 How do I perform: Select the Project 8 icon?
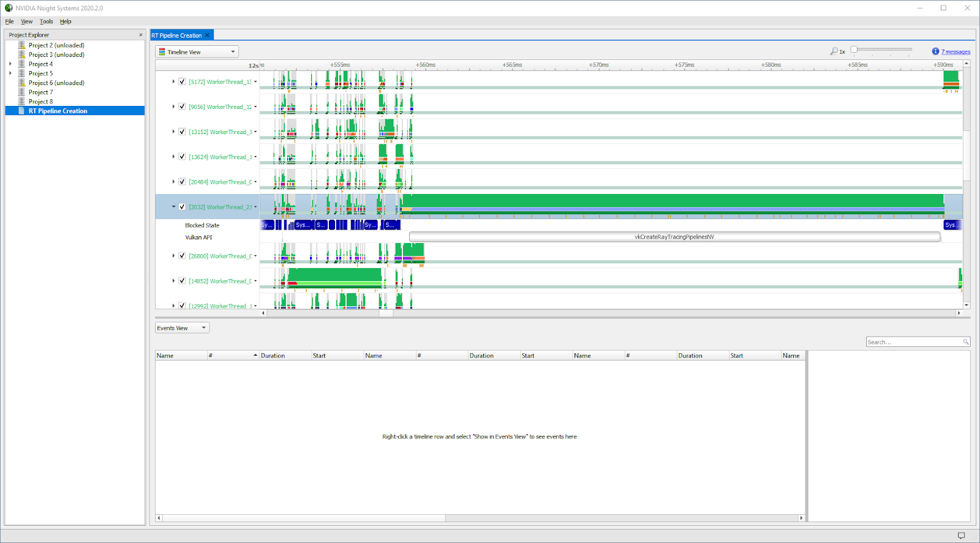coord(22,102)
